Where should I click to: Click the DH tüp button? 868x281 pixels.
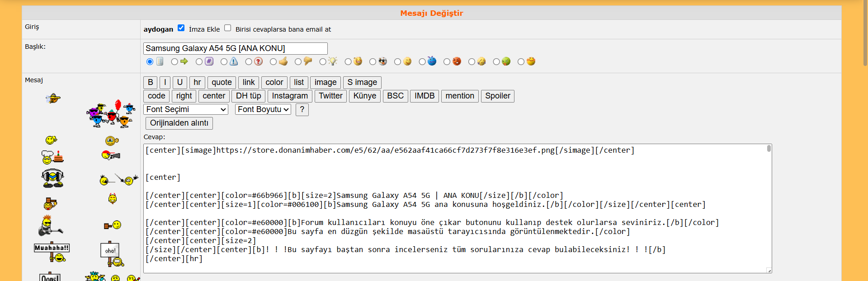(249, 96)
